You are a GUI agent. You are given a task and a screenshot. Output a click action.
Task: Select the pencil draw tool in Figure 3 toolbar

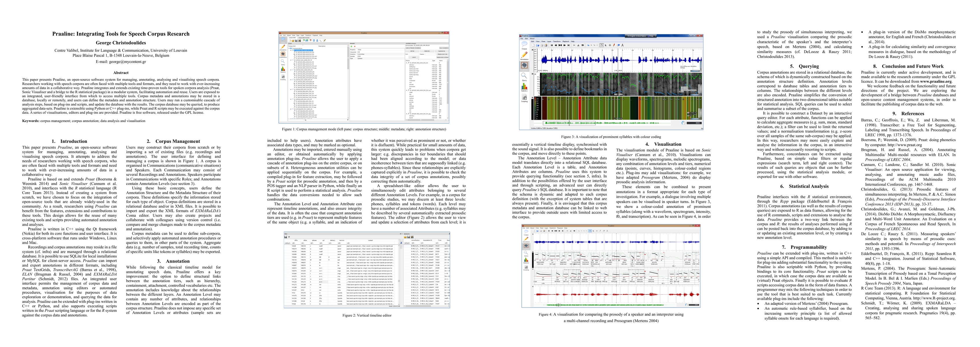[x=614, y=45]
